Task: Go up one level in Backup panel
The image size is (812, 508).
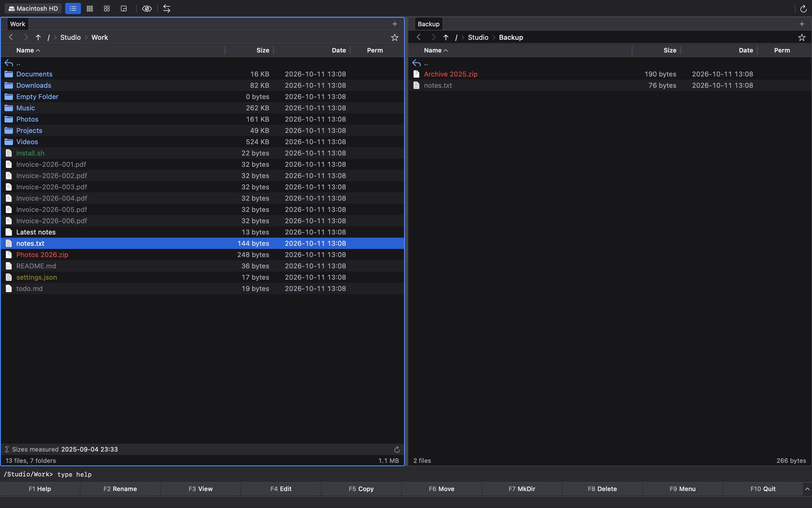Action: pos(445,37)
